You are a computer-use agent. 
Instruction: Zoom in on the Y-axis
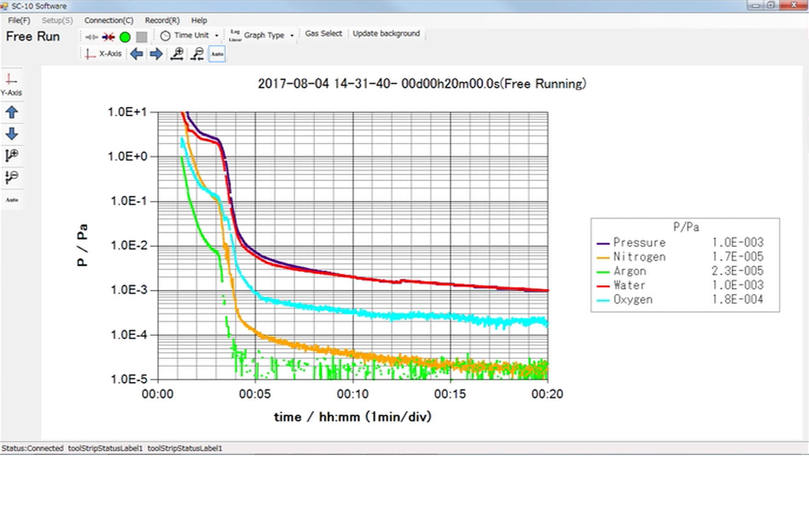[x=12, y=155]
